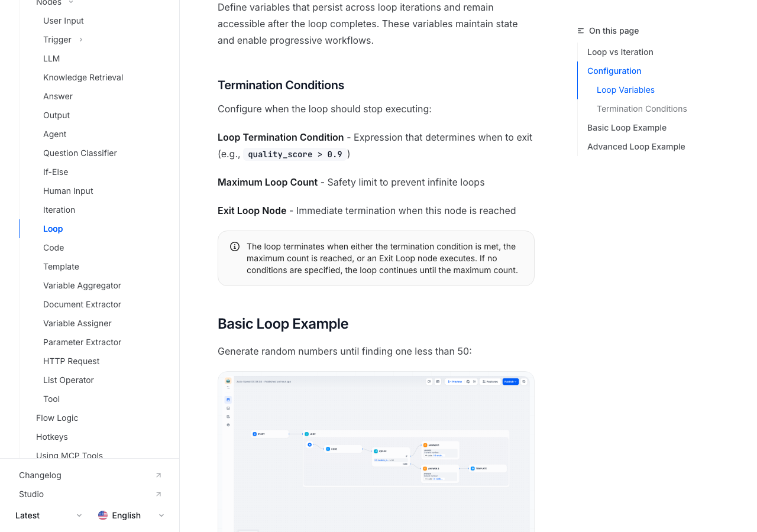Enlarge the Basic Loop workflow screenshot
This screenshot has width=757, height=532.
click(376, 452)
